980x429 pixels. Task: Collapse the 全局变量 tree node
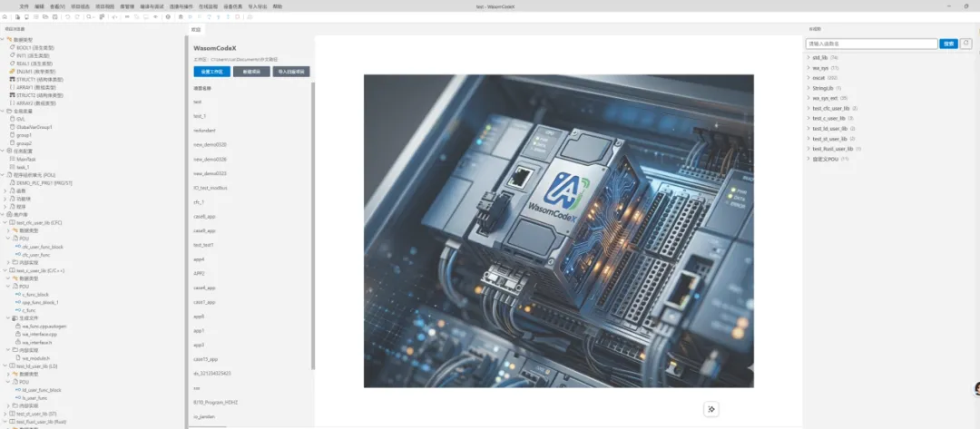(x=3, y=112)
